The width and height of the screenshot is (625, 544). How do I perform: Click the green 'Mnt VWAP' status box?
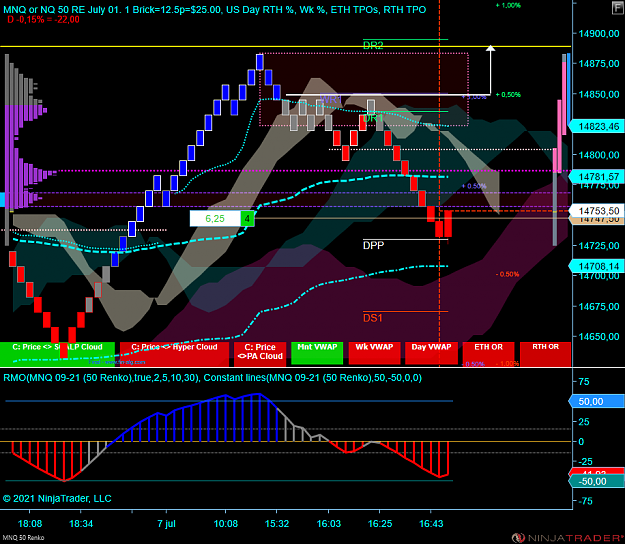tap(317, 353)
